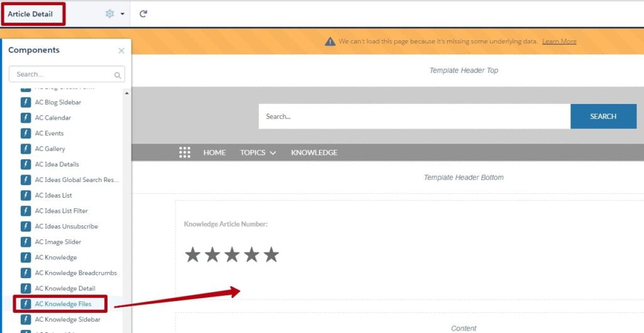Select AC Knowledge Files component

(64, 304)
